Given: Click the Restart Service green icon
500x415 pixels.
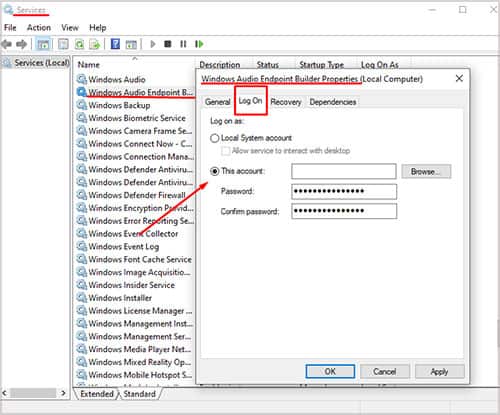Looking at the screenshot, I should pos(199,44).
